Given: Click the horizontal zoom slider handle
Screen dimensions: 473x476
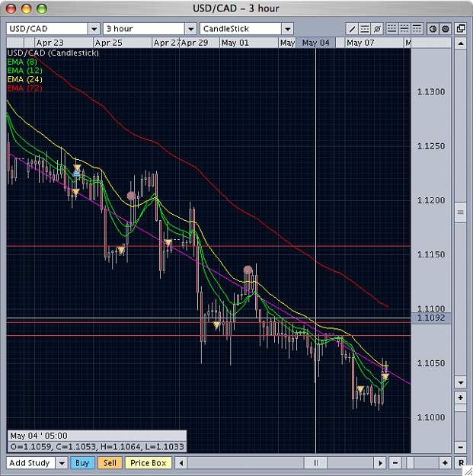Looking at the screenshot, I should [x=410, y=463].
